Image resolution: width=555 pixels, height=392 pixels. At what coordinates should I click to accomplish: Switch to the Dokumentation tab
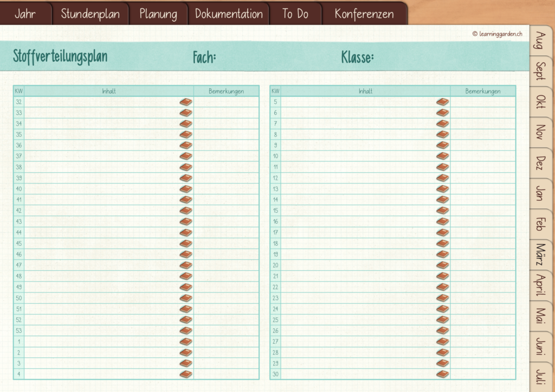[229, 14]
